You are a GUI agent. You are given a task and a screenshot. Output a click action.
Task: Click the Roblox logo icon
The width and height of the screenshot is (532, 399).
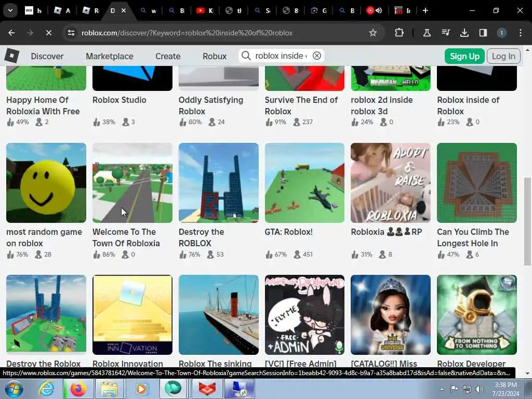coord(12,56)
